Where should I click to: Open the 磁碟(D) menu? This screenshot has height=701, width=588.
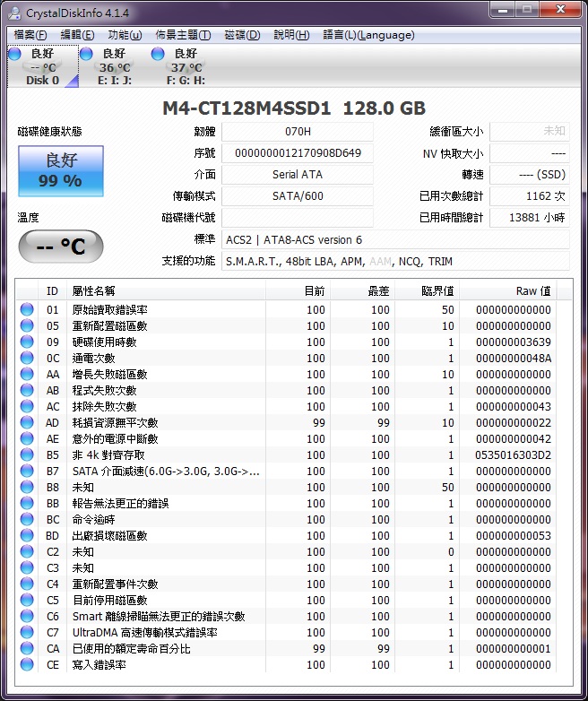242,35
